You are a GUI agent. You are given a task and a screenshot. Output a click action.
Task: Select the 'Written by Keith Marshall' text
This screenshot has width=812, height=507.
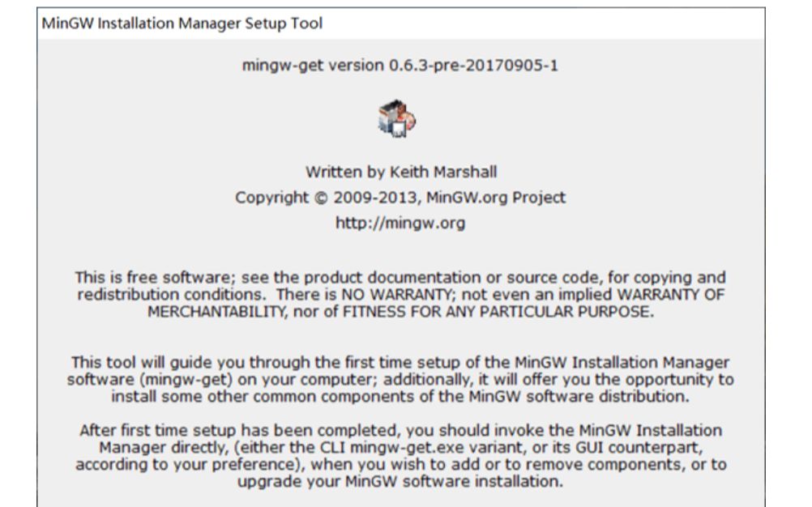pos(400,172)
